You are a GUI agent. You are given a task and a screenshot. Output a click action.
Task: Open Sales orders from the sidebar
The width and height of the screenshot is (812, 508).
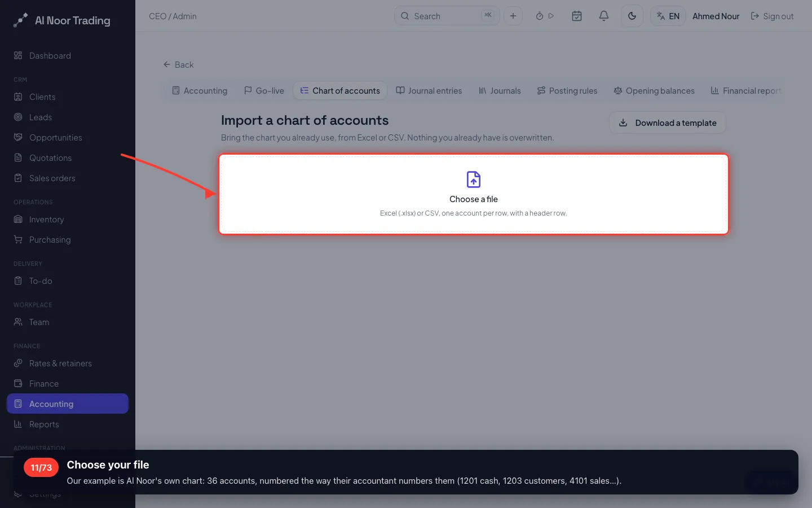click(68, 178)
